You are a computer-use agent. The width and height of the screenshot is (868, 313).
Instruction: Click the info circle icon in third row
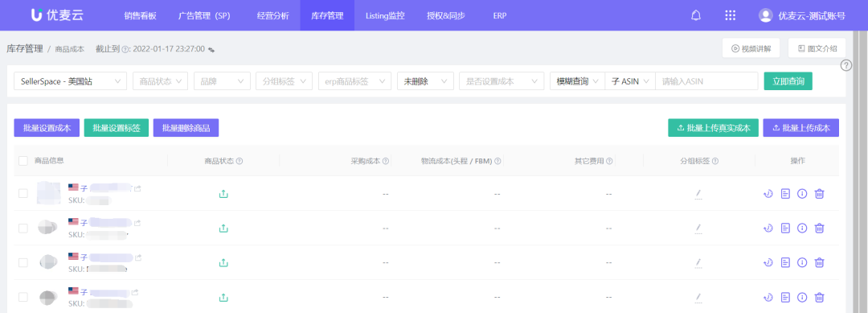tap(802, 262)
